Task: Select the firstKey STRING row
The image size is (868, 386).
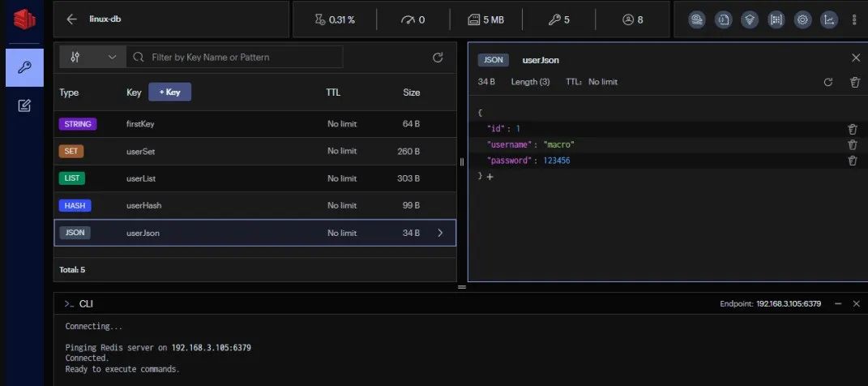Action: click(254, 124)
